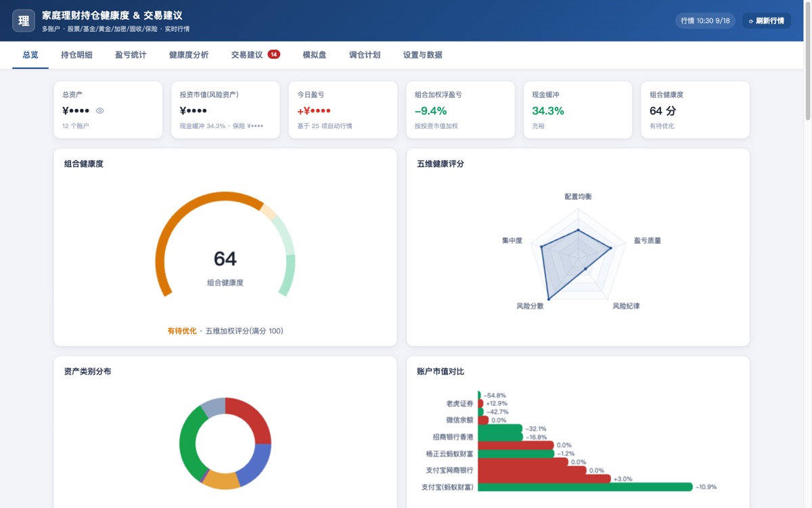The width and height of the screenshot is (812, 508).
Task: Click the 64 in the health gauge
Action: click(x=225, y=259)
